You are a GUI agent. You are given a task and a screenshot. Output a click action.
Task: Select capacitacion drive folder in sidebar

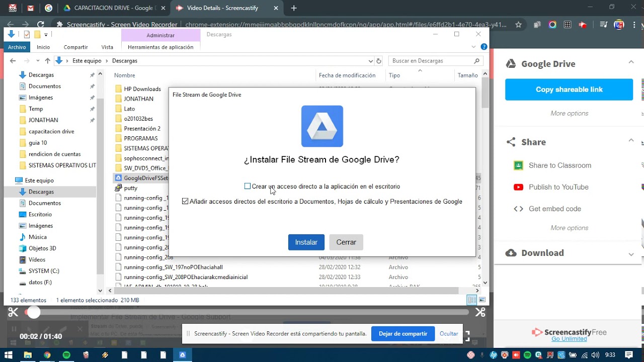pos(51,132)
